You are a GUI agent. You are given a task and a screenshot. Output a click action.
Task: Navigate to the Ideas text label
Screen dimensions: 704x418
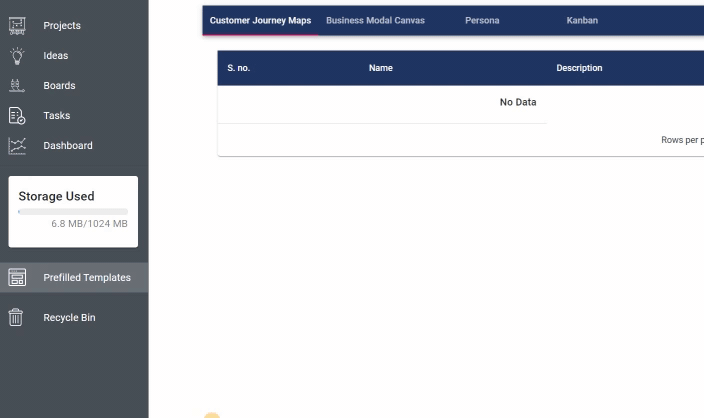tap(56, 56)
